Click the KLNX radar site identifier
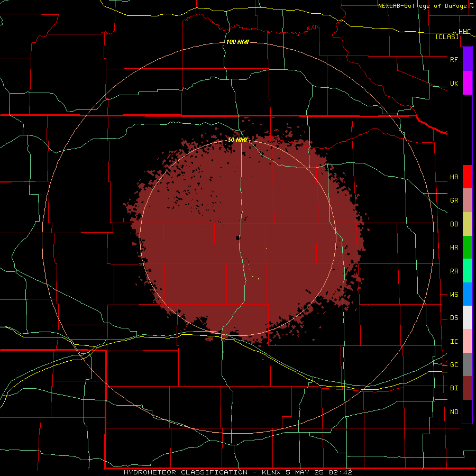 click(272, 472)
